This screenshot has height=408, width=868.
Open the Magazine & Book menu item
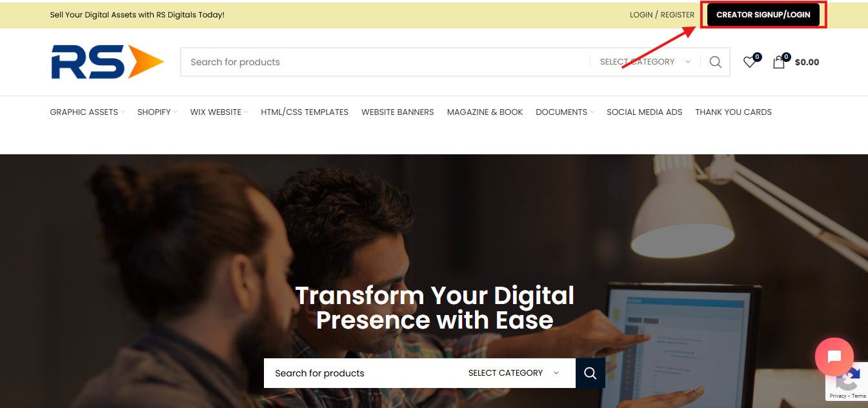click(485, 112)
